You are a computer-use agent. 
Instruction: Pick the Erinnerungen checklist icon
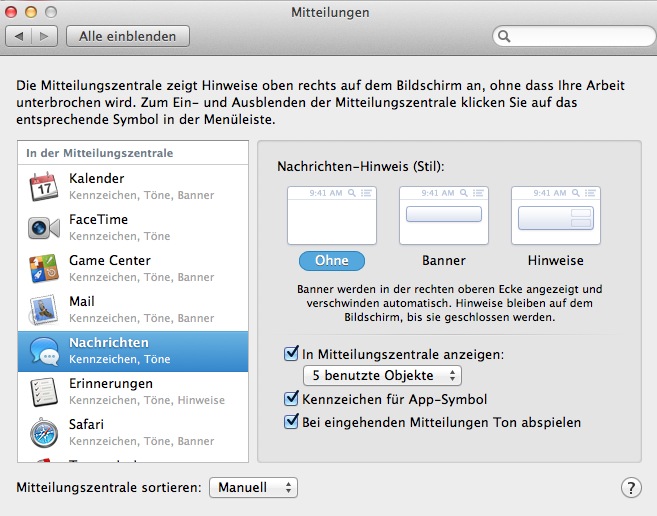coord(44,391)
